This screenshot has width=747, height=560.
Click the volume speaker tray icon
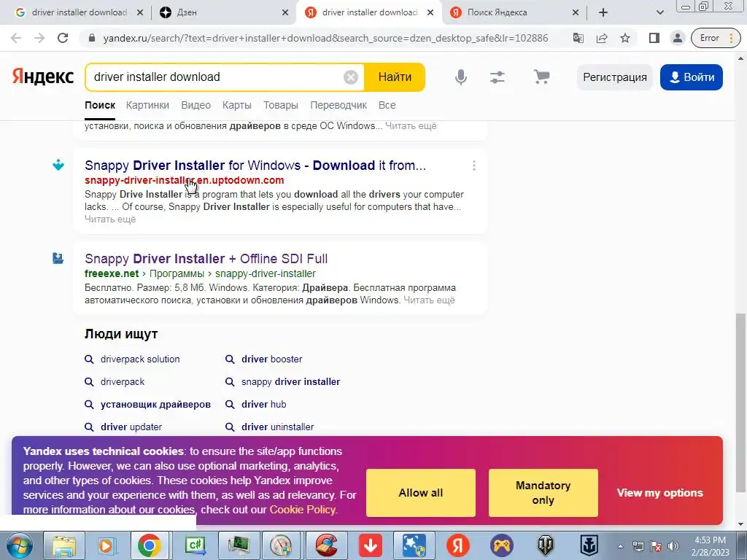click(673, 546)
